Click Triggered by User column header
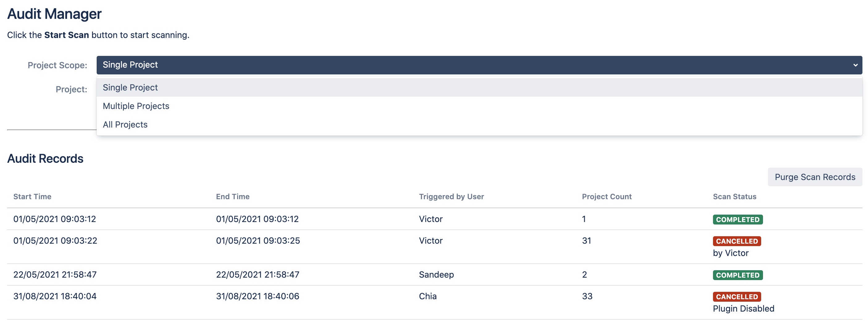This screenshot has width=868, height=323. pyautogui.click(x=451, y=197)
